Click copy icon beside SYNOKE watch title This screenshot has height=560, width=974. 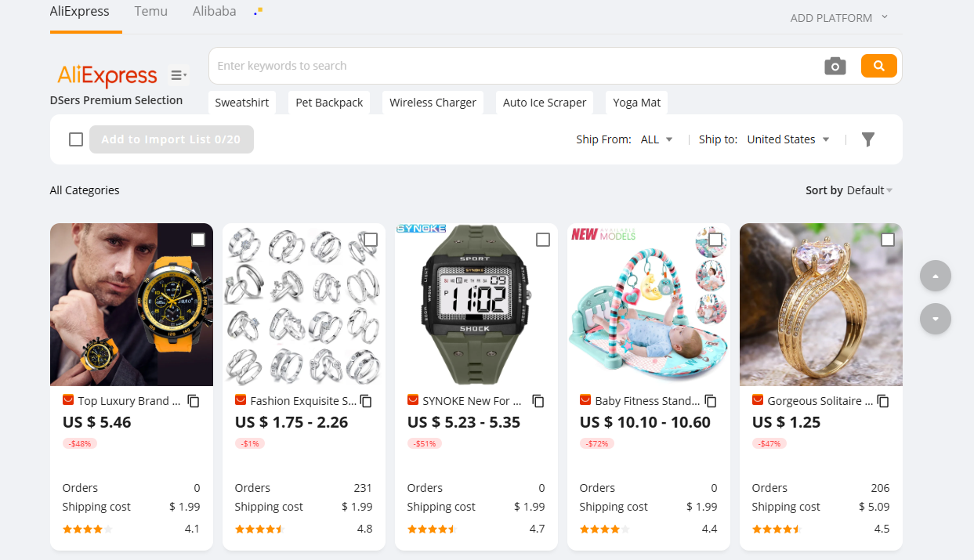coord(538,401)
